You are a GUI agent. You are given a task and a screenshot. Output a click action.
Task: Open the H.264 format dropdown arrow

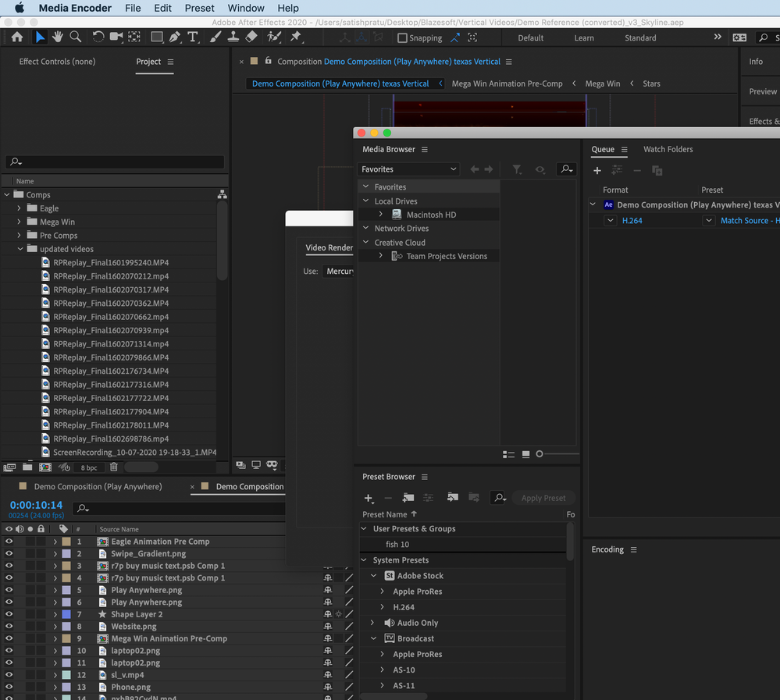click(611, 221)
